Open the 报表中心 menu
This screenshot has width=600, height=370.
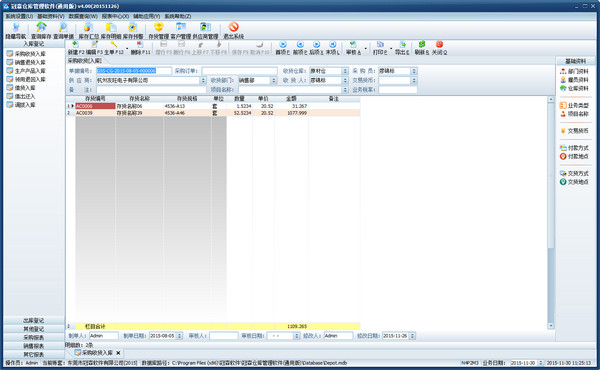pyautogui.click(x=115, y=16)
